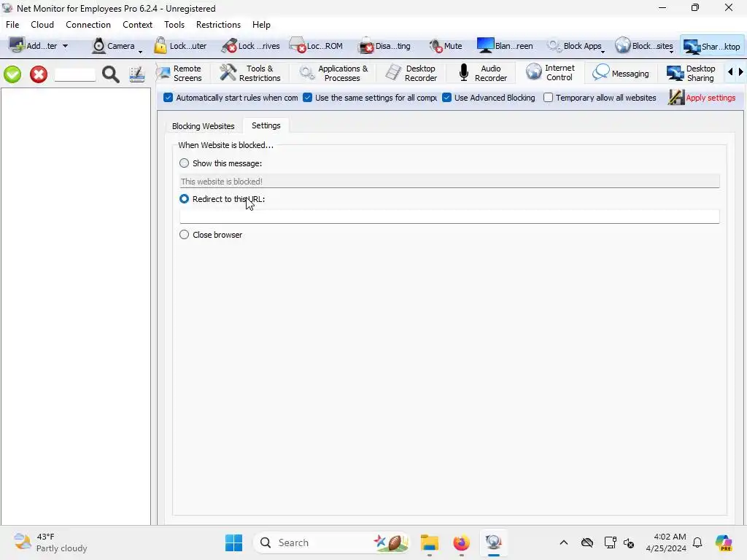This screenshot has height=560, width=747.
Task: Toggle Use the same settings checkbox
Action: 308,98
